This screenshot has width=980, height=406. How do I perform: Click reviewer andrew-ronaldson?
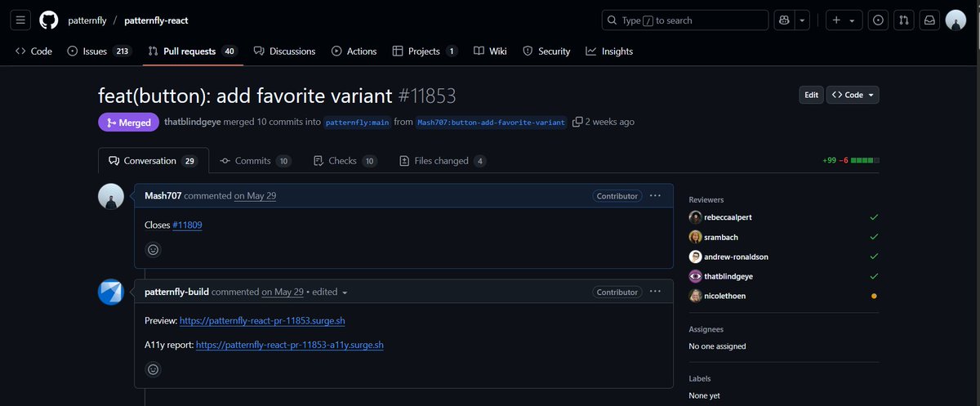[x=736, y=257]
